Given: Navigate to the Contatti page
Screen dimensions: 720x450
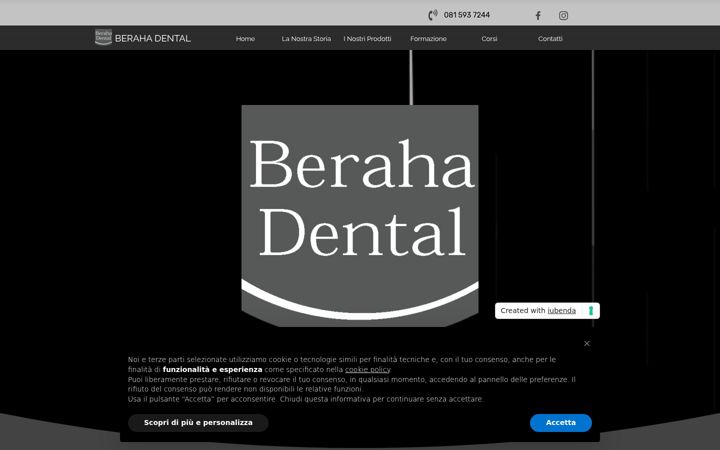Looking at the screenshot, I should pyautogui.click(x=550, y=39).
